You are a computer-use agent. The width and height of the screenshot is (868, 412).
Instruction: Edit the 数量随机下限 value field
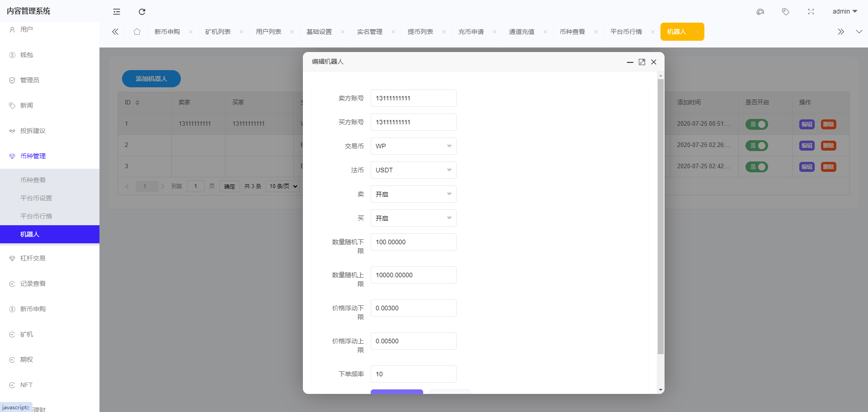pos(413,242)
